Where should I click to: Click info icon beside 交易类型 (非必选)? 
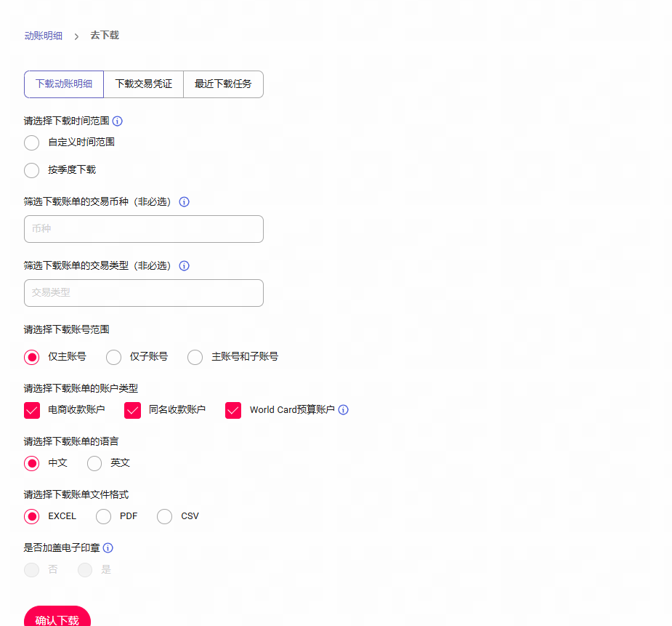pyautogui.click(x=185, y=266)
